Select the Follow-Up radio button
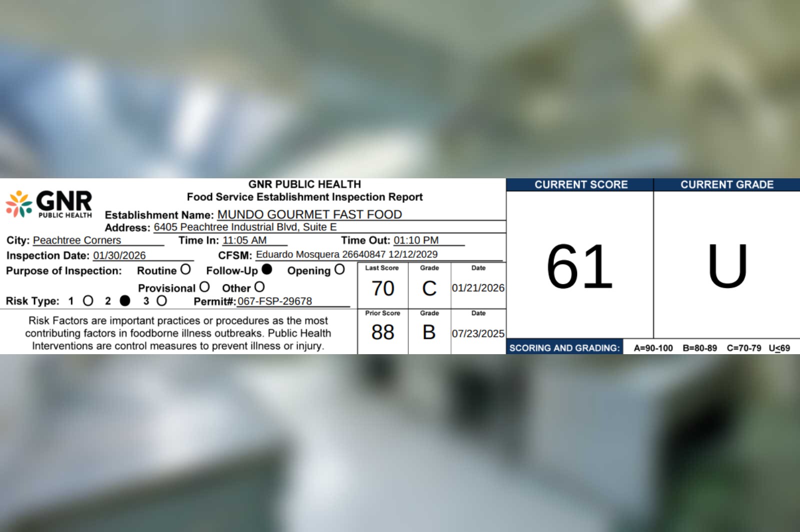The height and width of the screenshot is (532, 800). pos(267,270)
